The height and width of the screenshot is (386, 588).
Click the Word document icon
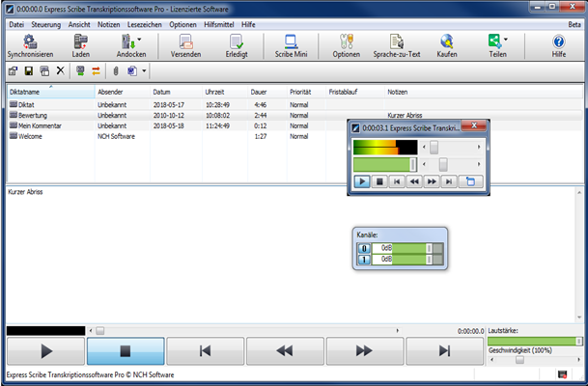pos(132,70)
